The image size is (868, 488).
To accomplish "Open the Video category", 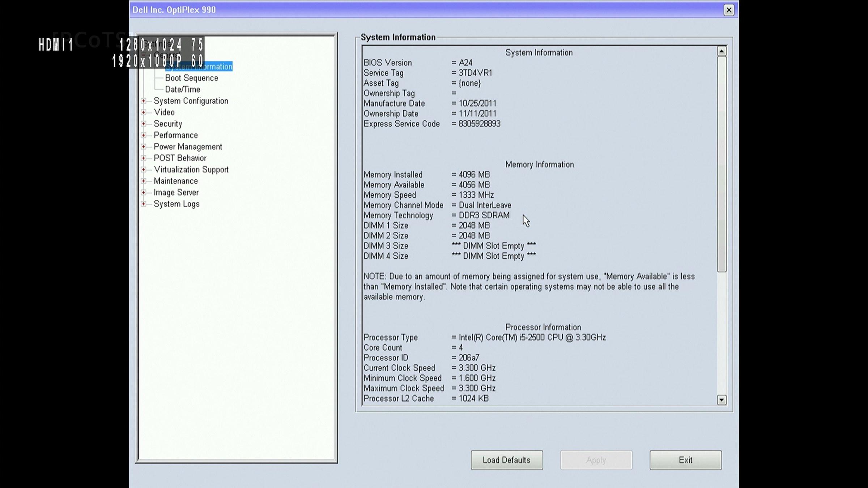I will click(164, 112).
